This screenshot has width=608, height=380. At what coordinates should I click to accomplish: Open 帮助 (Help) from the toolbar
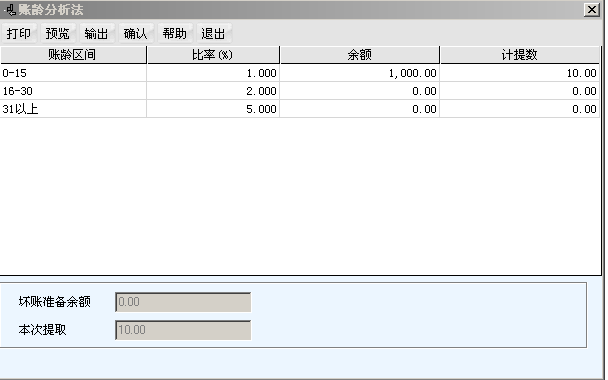[x=175, y=33]
